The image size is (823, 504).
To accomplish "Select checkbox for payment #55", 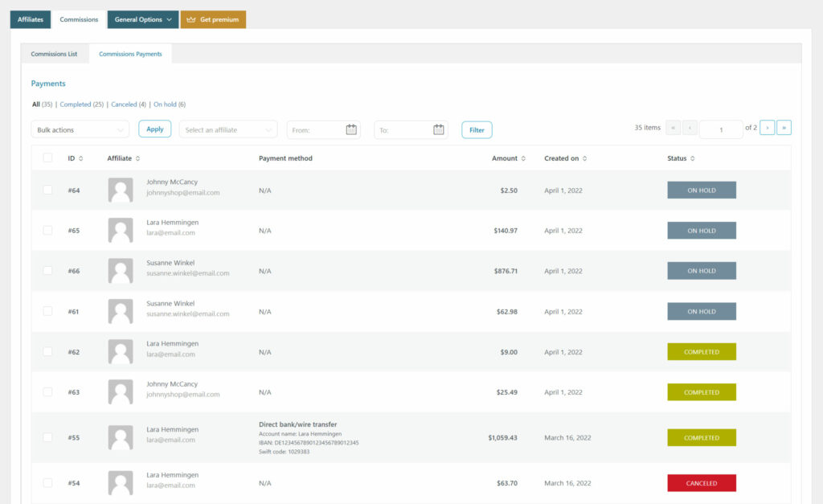I will (47, 437).
